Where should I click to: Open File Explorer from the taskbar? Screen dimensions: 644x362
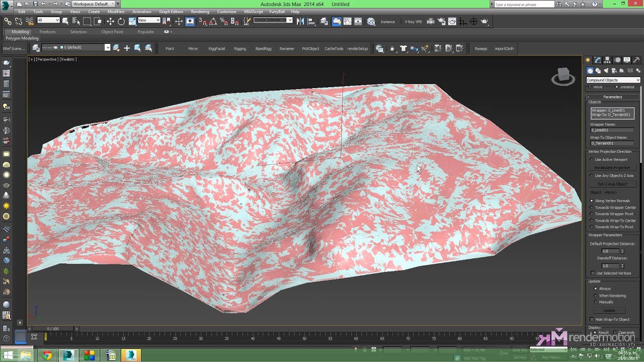(26, 355)
